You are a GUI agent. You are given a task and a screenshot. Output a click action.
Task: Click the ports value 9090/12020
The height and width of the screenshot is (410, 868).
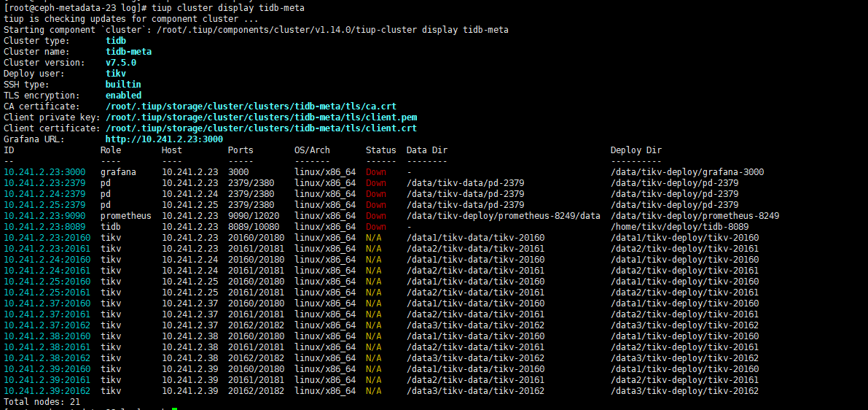pyautogui.click(x=253, y=215)
